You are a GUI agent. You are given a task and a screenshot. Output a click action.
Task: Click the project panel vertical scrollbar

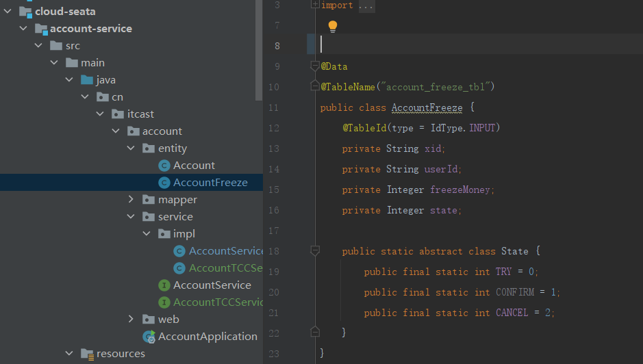[258, 50]
